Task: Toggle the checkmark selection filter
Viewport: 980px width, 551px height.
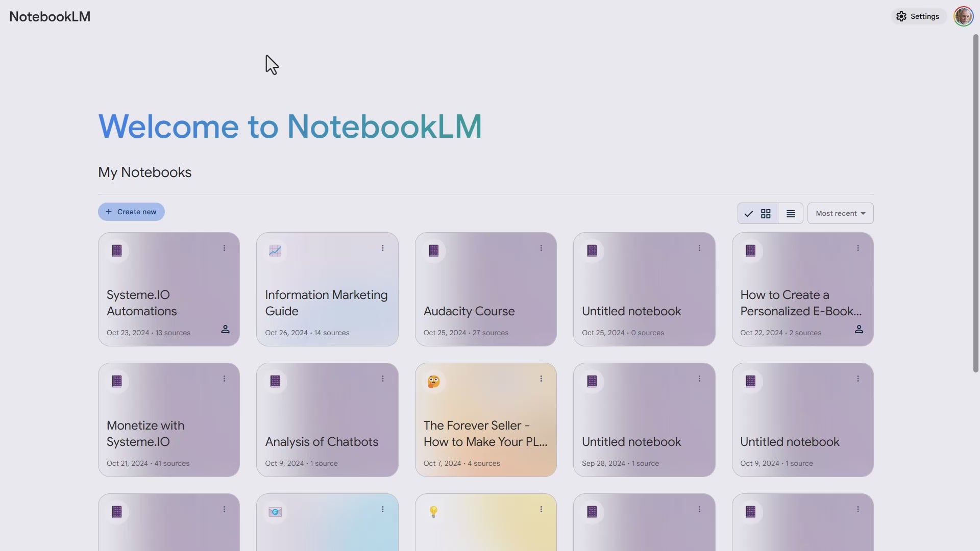Action: [x=748, y=213]
